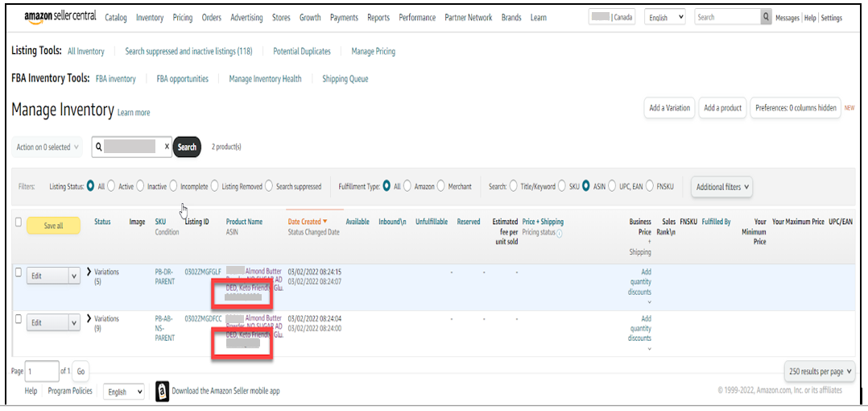Open Action on 0 selected dropdown

[47, 147]
